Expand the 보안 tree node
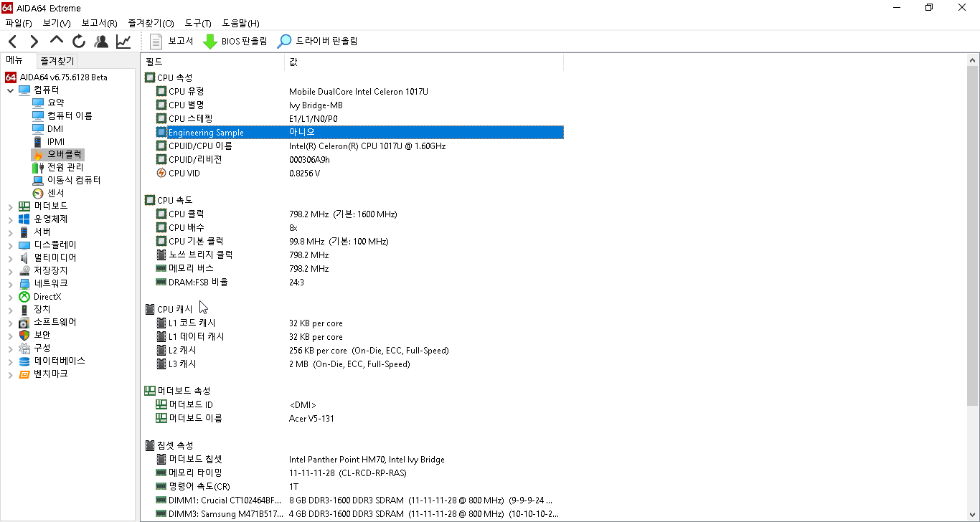Image resolution: width=980 pixels, height=522 pixels. point(10,336)
